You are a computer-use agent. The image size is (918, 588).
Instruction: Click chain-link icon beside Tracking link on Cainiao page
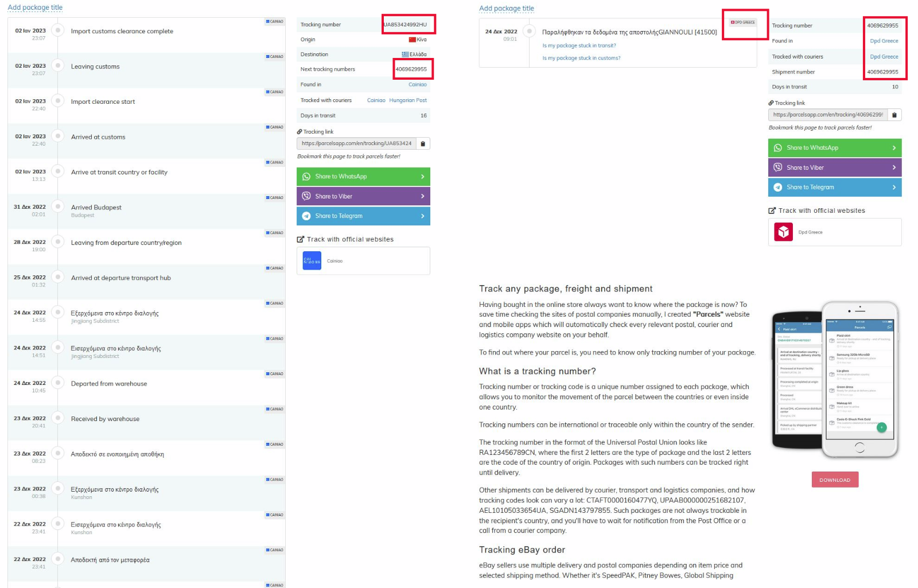tap(299, 132)
